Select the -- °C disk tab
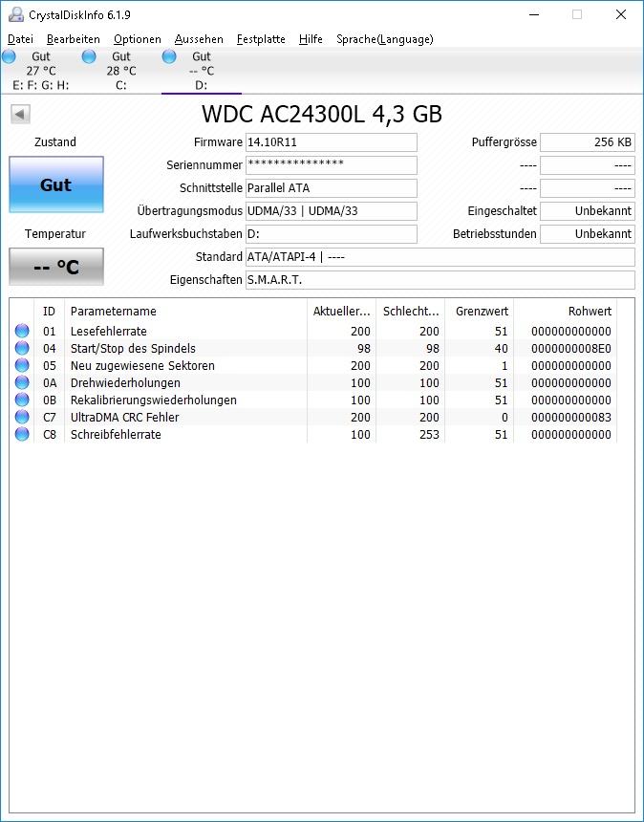Viewport: 644px width, 822px height. (x=202, y=71)
